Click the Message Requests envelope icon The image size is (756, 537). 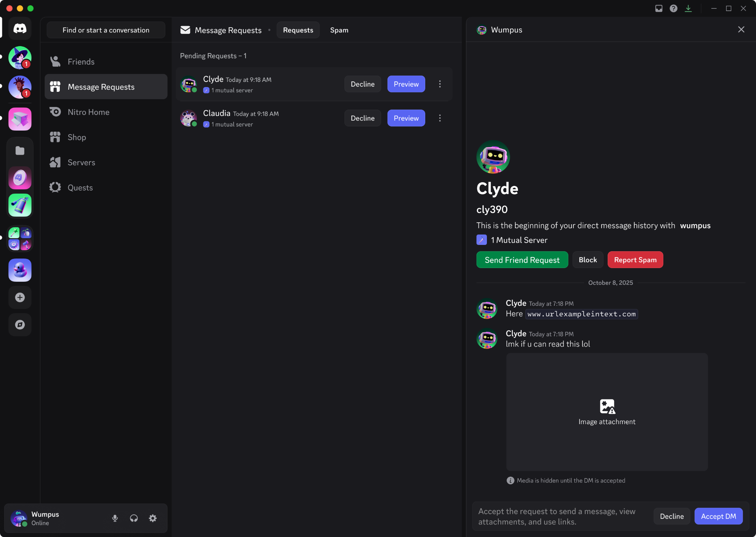(185, 30)
